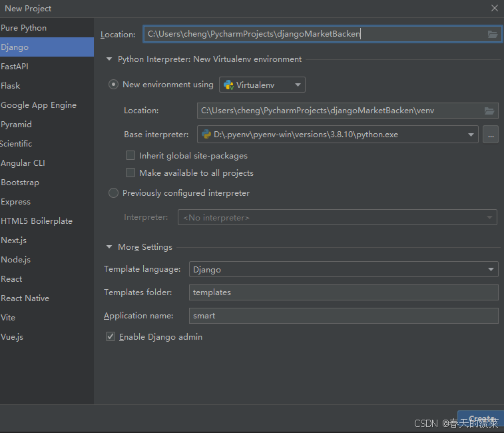This screenshot has height=433, width=504.
Task: Pick Pyramid project type
Action: coord(47,124)
